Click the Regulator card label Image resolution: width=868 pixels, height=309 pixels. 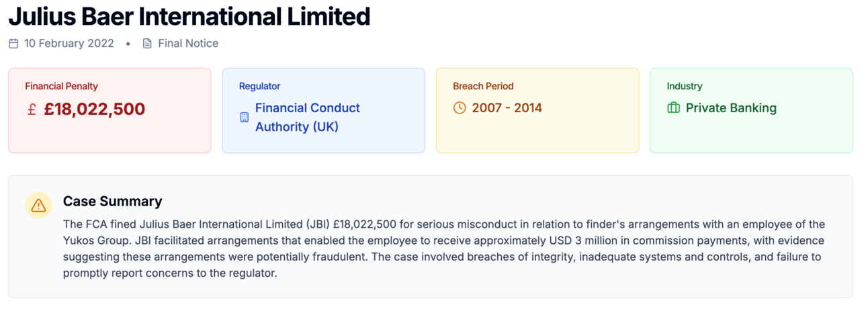pos(259,86)
